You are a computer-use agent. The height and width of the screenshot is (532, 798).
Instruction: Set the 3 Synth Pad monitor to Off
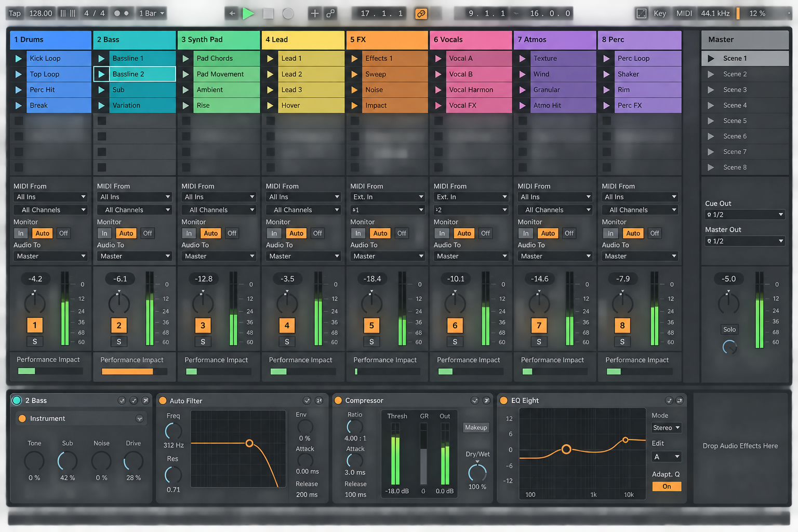(x=232, y=234)
